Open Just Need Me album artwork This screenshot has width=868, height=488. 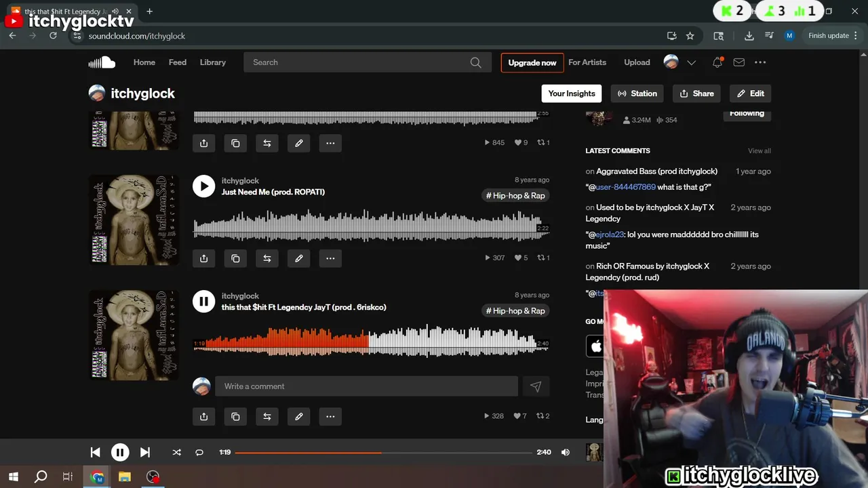134,220
